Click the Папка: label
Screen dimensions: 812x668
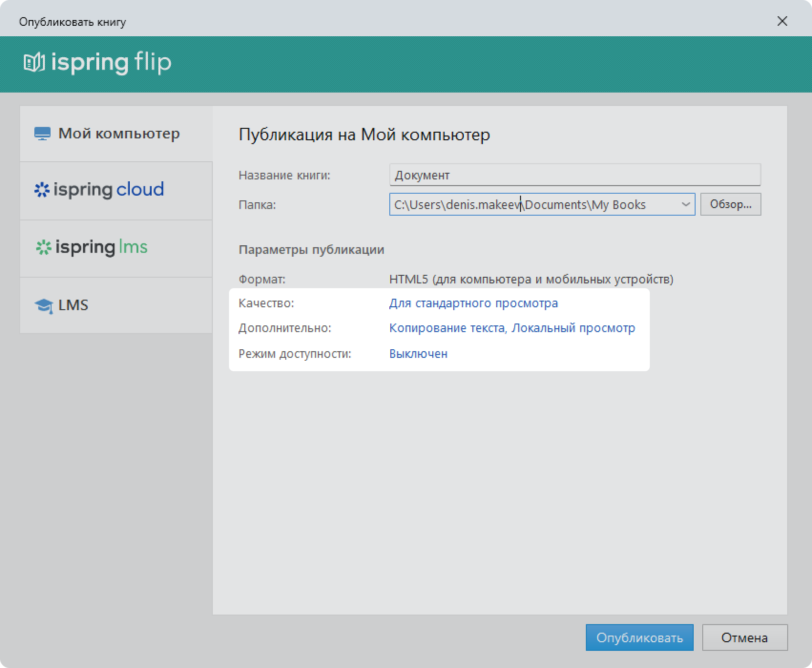point(257,205)
